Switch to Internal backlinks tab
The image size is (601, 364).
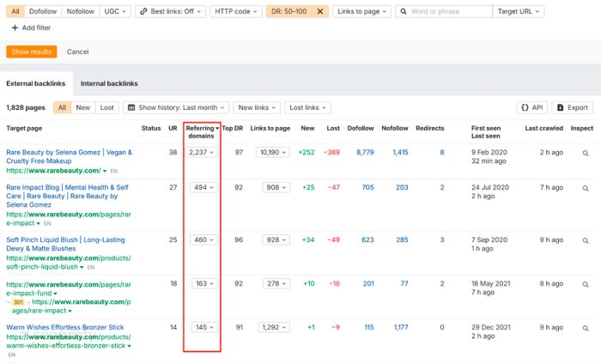point(109,83)
